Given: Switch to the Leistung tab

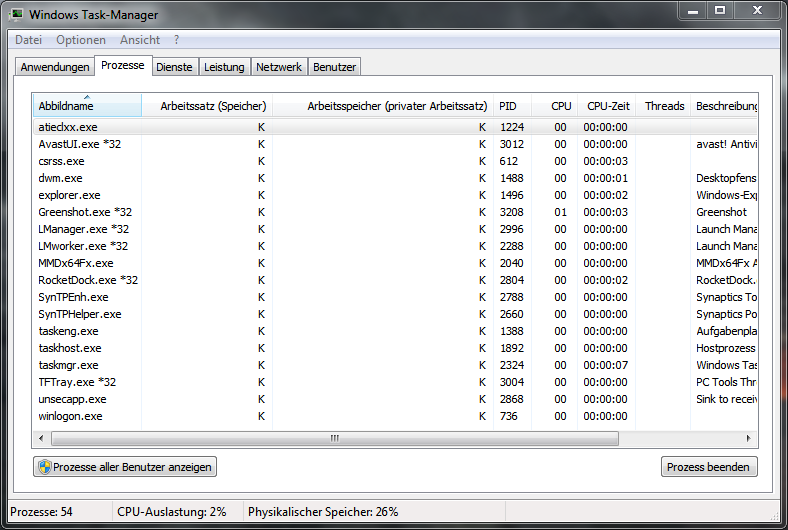Looking at the screenshot, I should 224,67.
